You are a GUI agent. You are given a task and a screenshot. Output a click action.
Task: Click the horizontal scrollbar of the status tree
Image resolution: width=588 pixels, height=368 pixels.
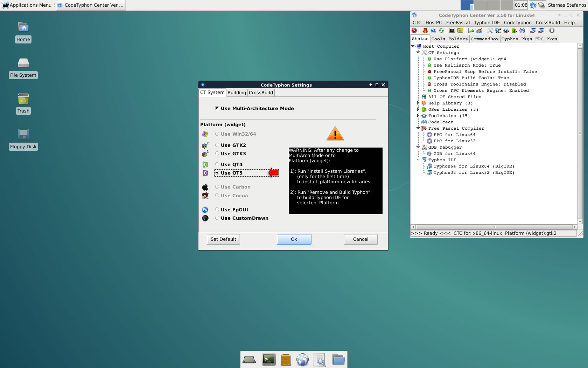pyautogui.click(x=493, y=227)
